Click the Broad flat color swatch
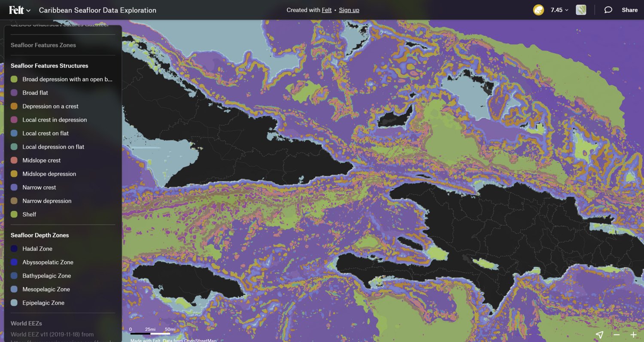The height and width of the screenshot is (342, 644). point(14,92)
